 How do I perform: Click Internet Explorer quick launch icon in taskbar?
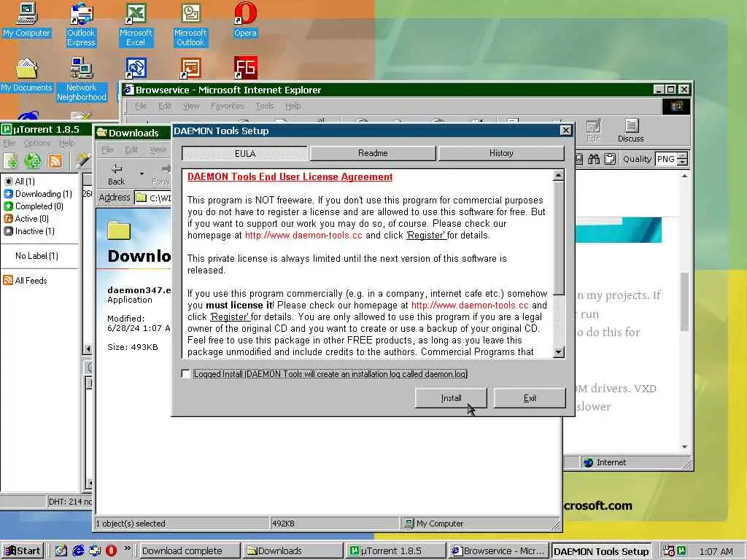coord(78,551)
